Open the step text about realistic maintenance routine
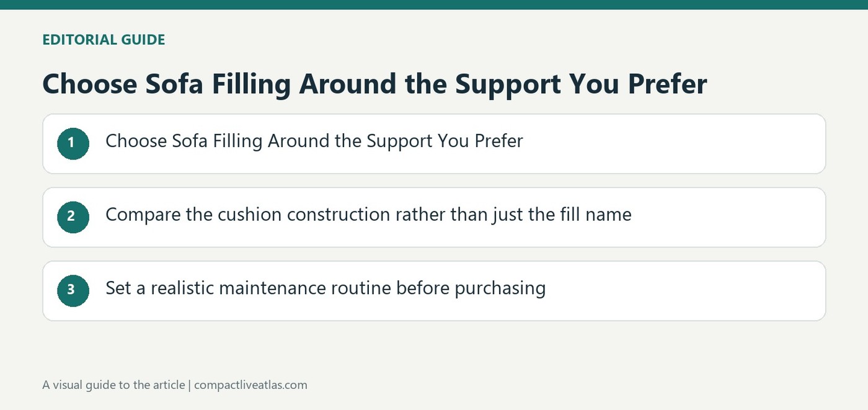This screenshot has height=410, width=868. point(325,288)
